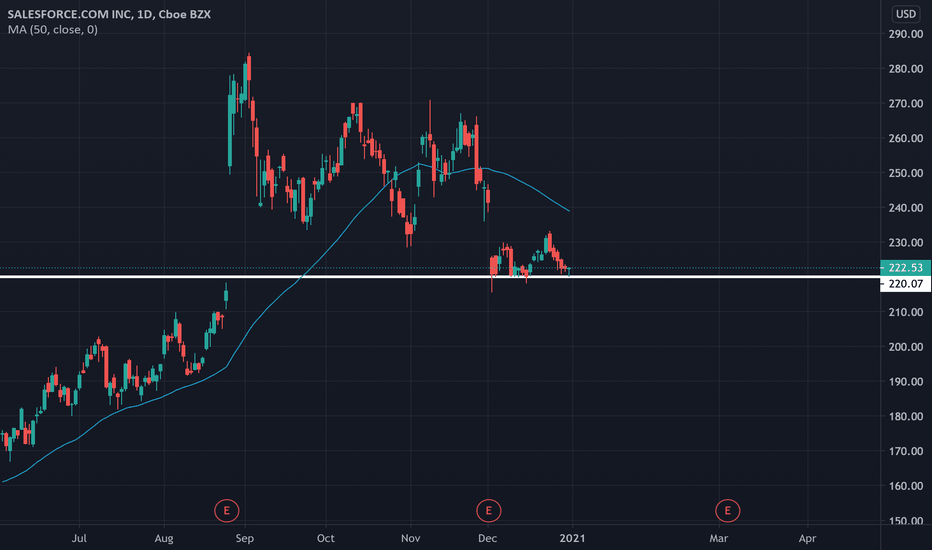This screenshot has width=932, height=550.
Task: Click the 2021 label on time axis
Action: click(572, 538)
